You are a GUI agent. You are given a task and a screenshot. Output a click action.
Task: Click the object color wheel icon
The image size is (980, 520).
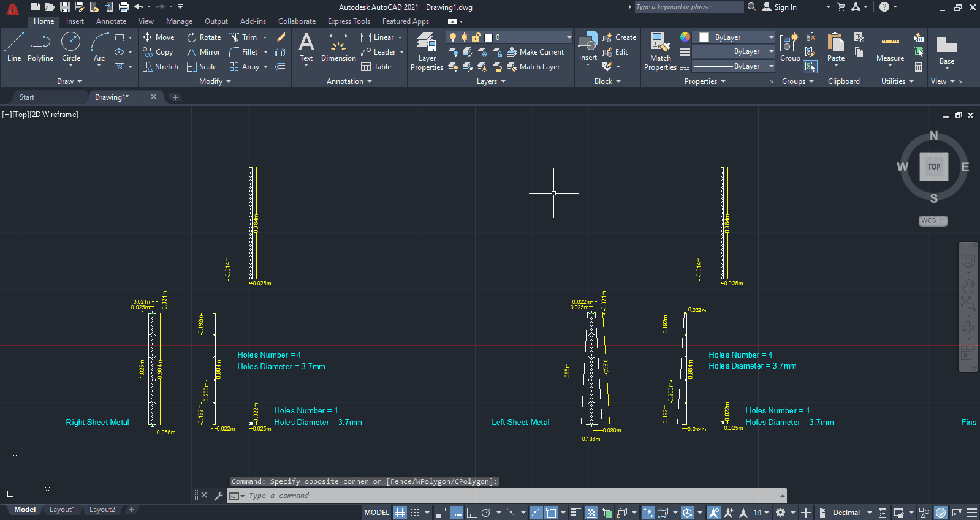685,37
